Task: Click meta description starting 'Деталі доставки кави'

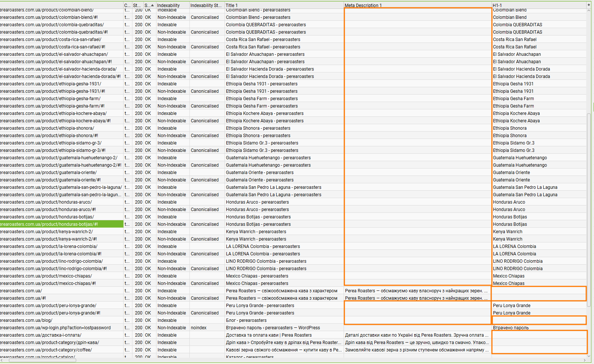Action: [417, 335]
